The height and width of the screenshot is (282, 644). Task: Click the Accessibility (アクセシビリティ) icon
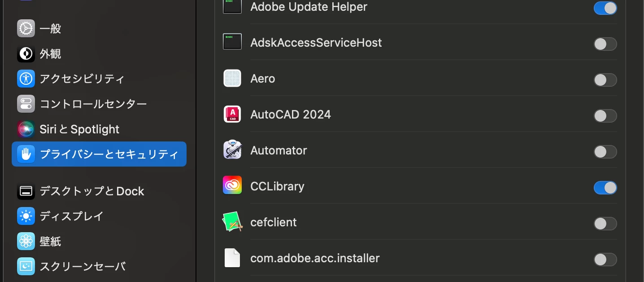(x=26, y=79)
